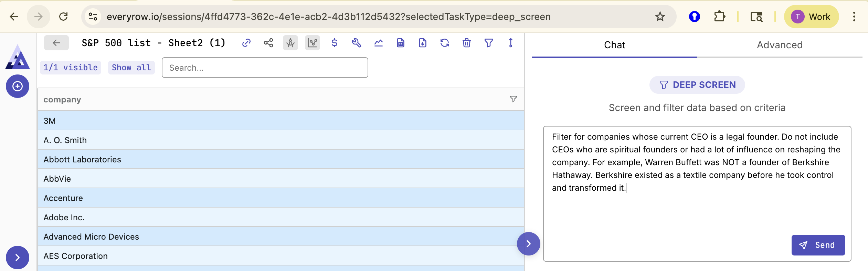
Task: Open the browser extensions puzzle icon
Action: pos(719,17)
